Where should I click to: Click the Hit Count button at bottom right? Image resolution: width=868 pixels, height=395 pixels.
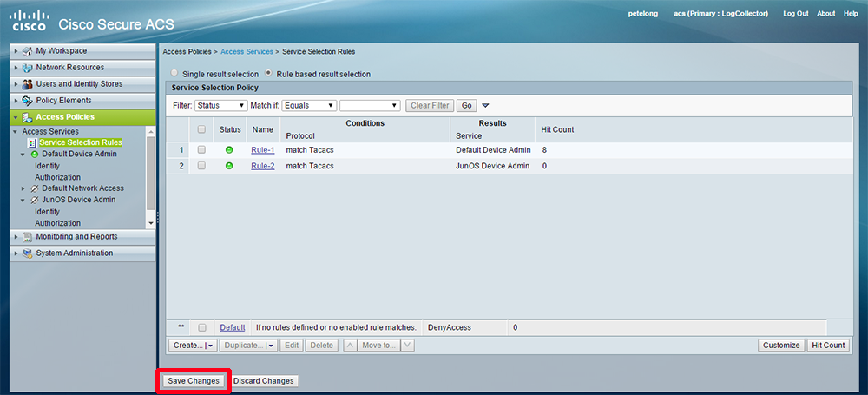[x=827, y=346]
